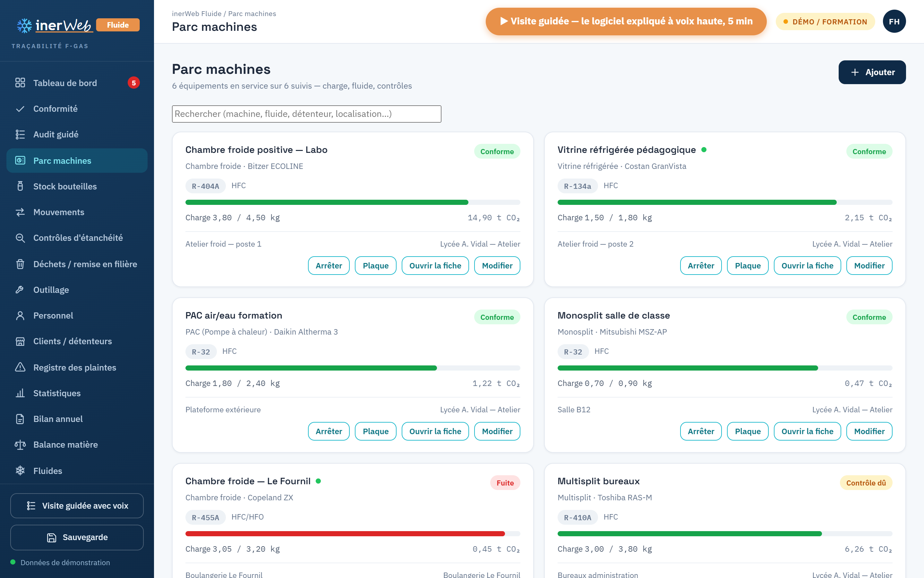Screen dimensions: 924x578
Task: Click the R-455A fluid tag
Action: 205,518
